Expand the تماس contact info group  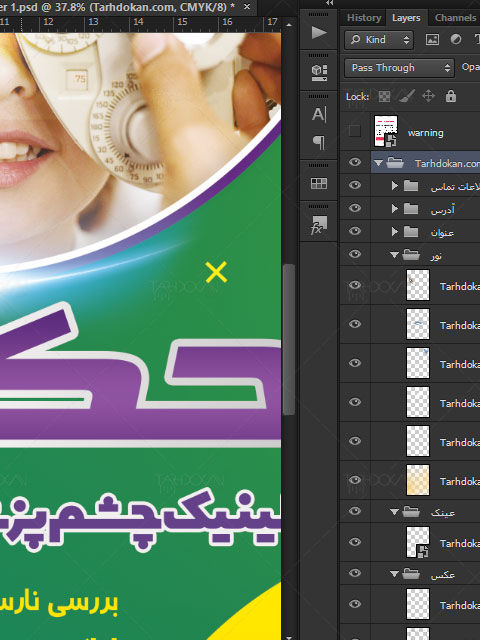pos(394,186)
